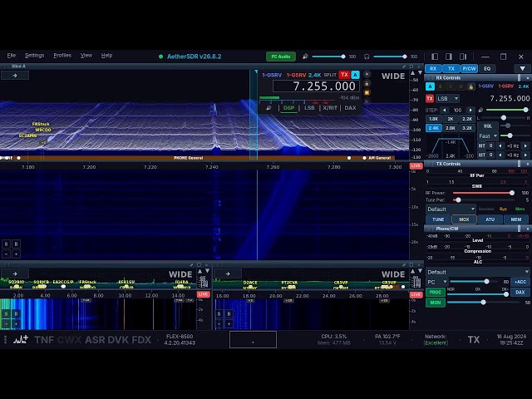Decrease RIT offset with left arrow
Viewport: 532px width, 399px height.
(x=500, y=146)
